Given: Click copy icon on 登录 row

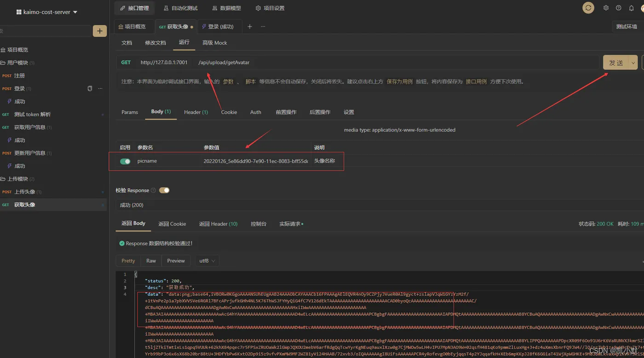Looking at the screenshot, I should 90,88.
